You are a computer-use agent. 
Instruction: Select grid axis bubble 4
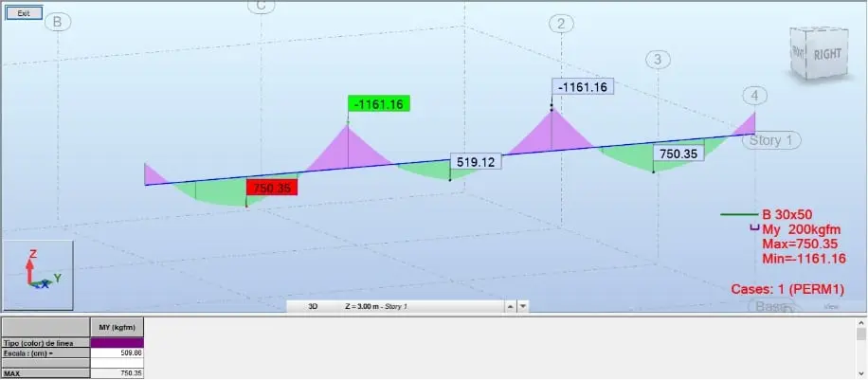point(754,96)
